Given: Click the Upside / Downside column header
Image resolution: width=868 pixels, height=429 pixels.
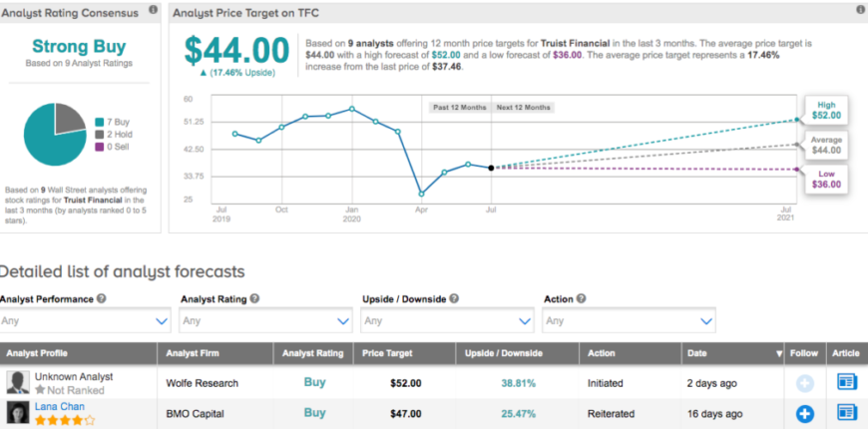Looking at the screenshot, I should click(518, 353).
